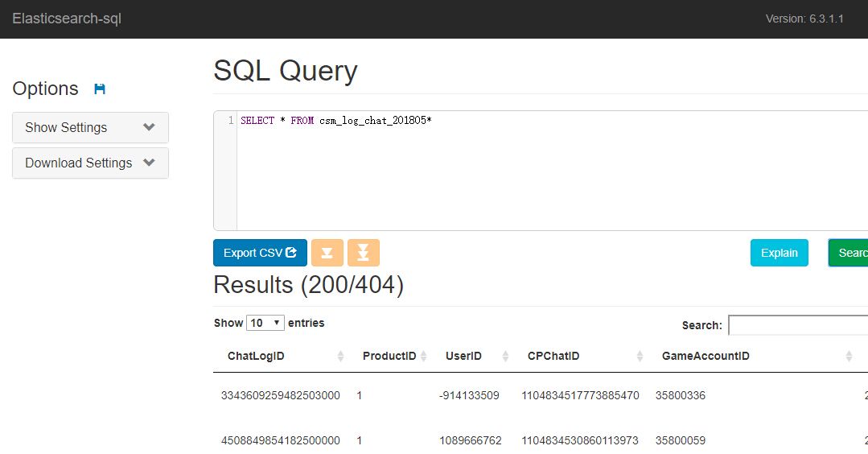Select UserID cell 1089666762
Screen dimensions: 868x454
tap(471, 440)
